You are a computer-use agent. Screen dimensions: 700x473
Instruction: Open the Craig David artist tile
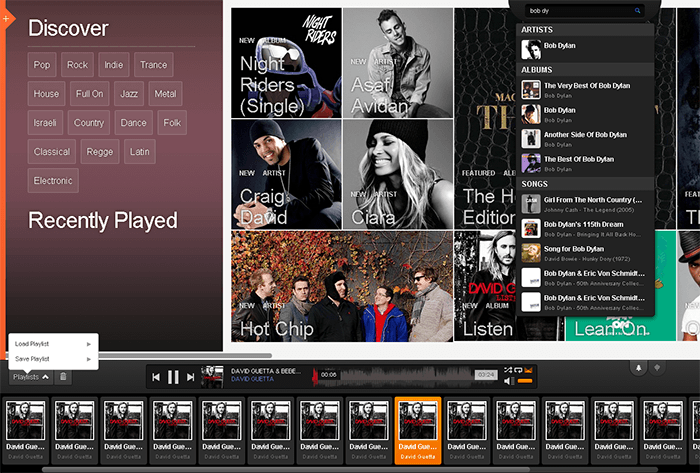(x=287, y=174)
